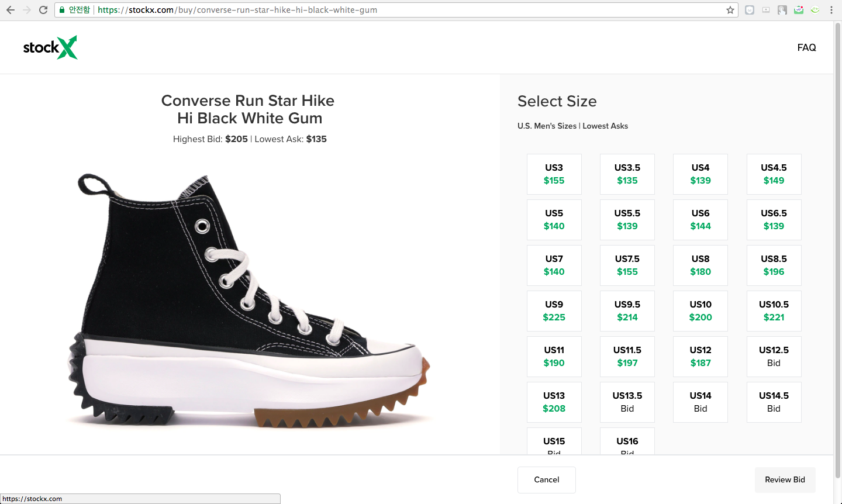Choose size US10.5 at $221

pos(774,311)
